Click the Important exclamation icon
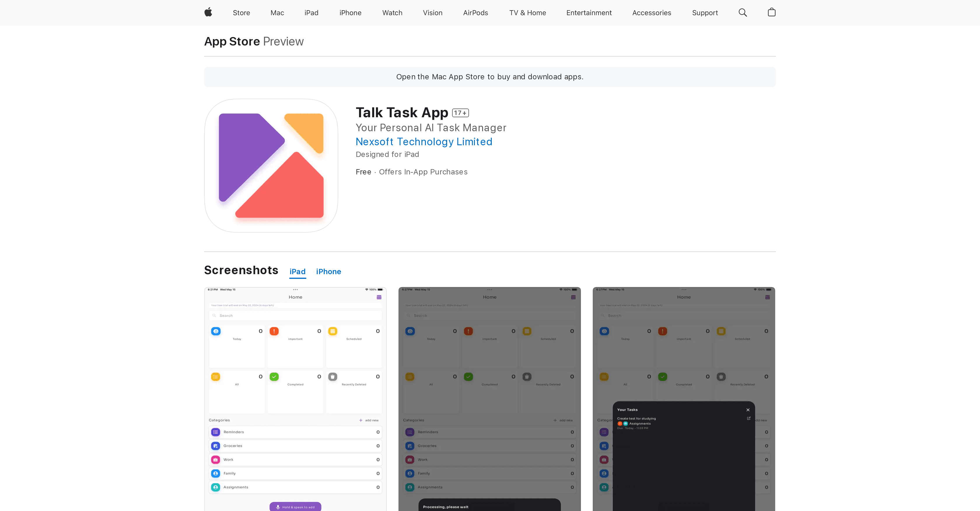Image resolution: width=980 pixels, height=511 pixels. point(274,331)
